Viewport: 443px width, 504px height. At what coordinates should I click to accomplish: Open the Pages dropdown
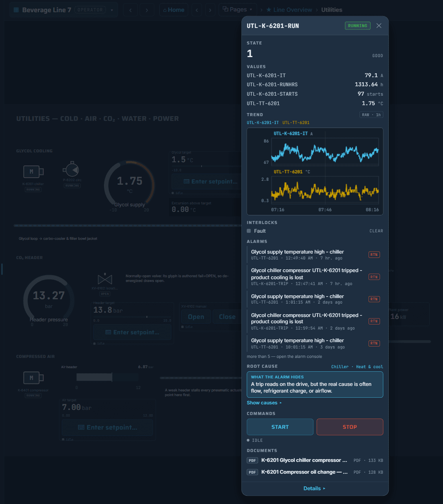pyautogui.click(x=237, y=9)
